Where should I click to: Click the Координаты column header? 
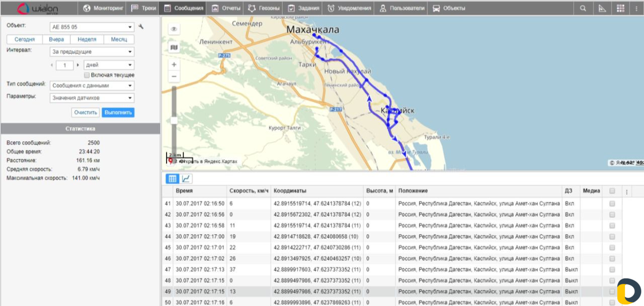coord(317,191)
